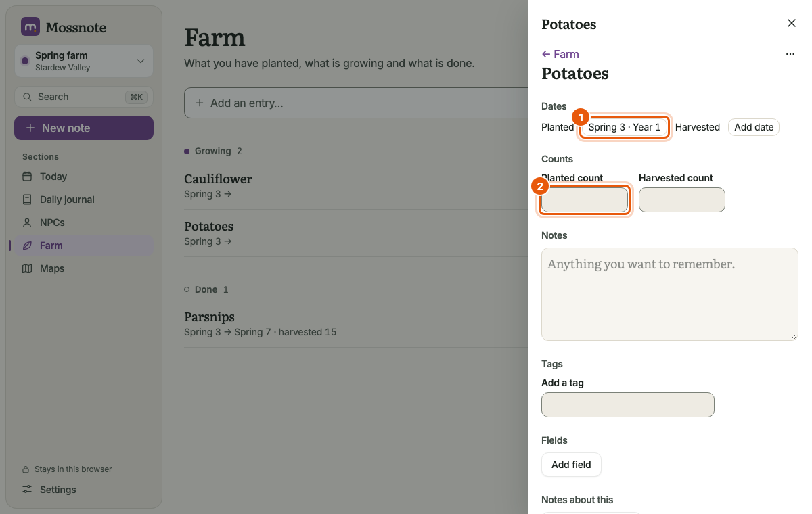Click the Daily journal book icon
Screen dimensions: 812x514
[27, 200]
